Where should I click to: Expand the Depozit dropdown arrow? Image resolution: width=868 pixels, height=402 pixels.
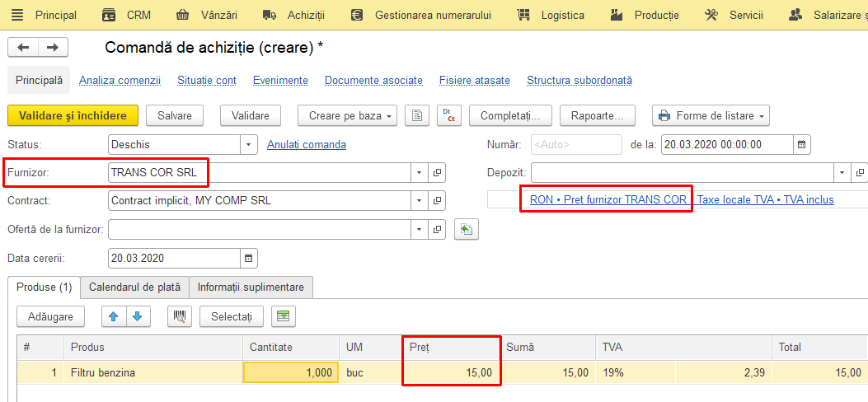pyautogui.click(x=842, y=172)
